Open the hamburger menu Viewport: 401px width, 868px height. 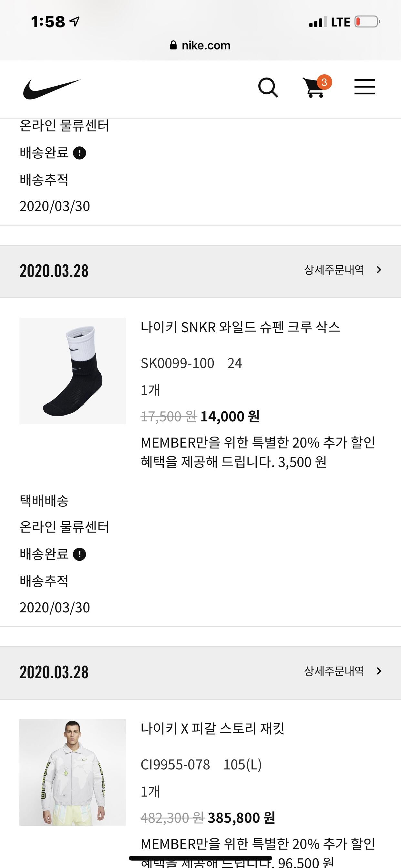pos(364,87)
